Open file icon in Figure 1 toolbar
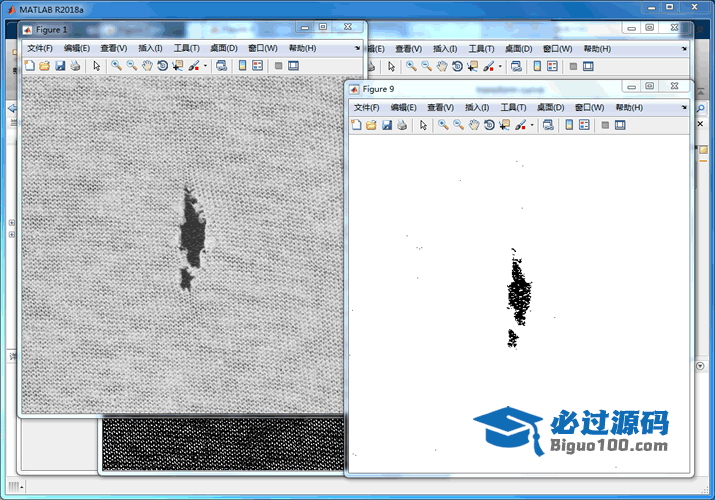The height and width of the screenshot is (500, 715). tap(44, 66)
